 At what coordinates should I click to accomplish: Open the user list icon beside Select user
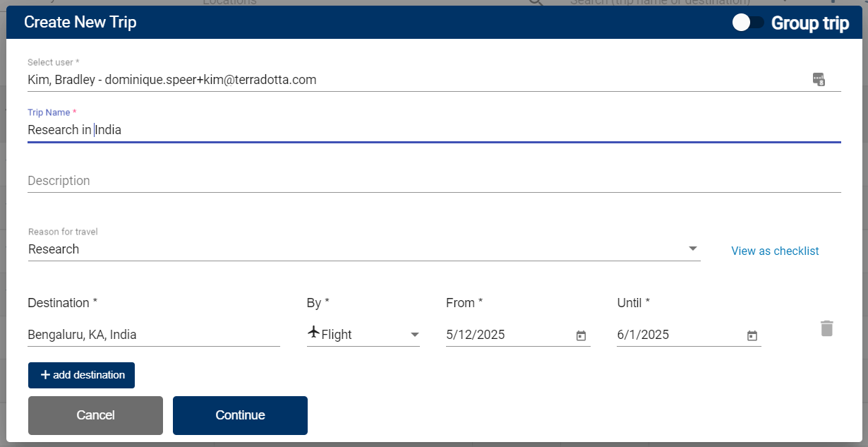(x=819, y=79)
